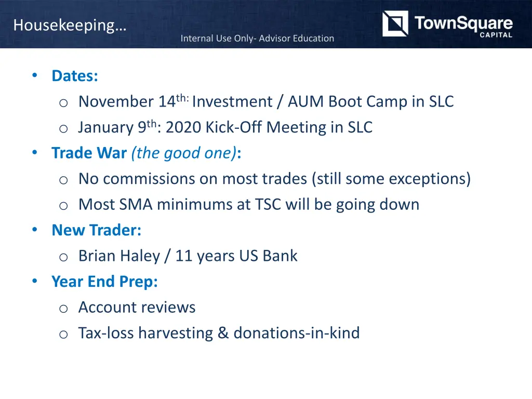This screenshot has width=532, height=399.
Task: Click the CAPITAL text under the logo
Action: 496,35
